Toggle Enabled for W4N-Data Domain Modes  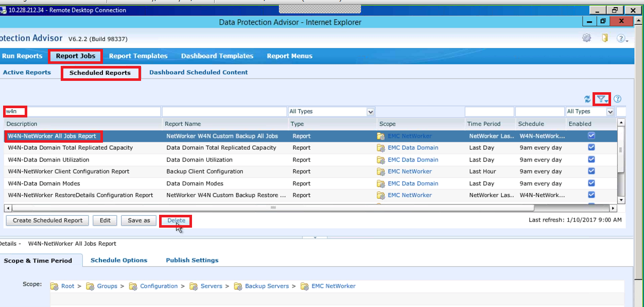(x=591, y=183)
